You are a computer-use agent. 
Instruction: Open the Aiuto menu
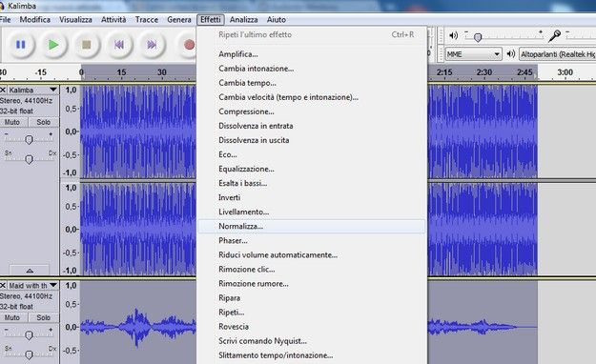[x=277, y=19]
